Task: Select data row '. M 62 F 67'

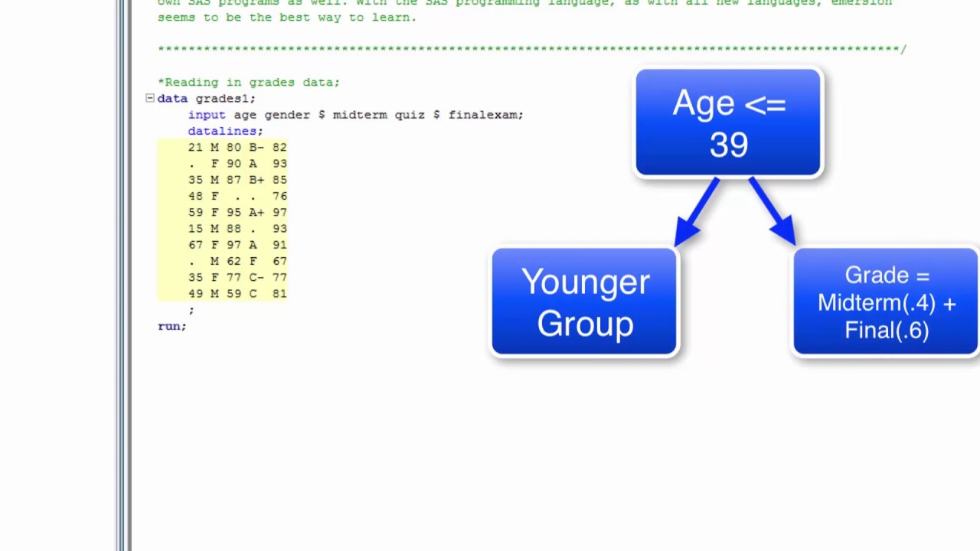Action: 237,261
